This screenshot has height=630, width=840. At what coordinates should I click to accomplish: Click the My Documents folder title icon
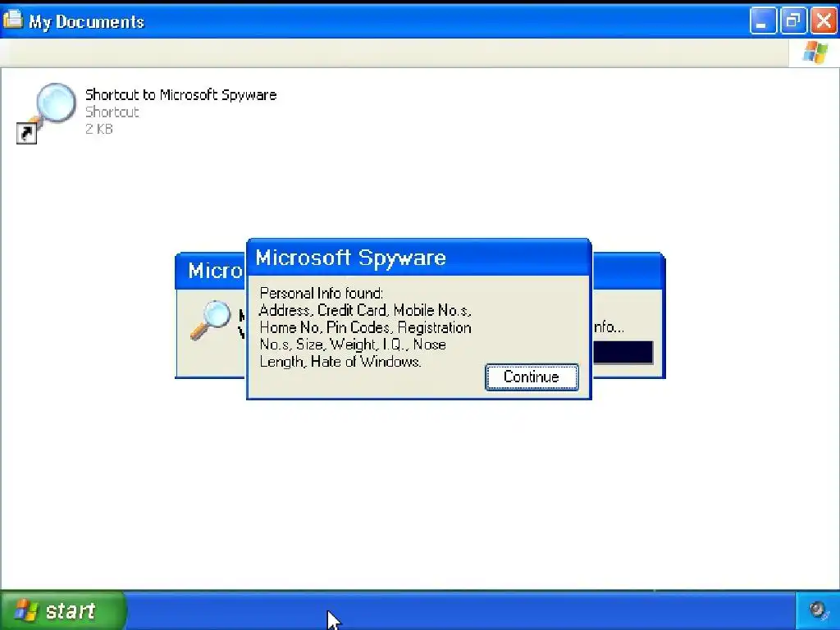click(x=13, y=20)
